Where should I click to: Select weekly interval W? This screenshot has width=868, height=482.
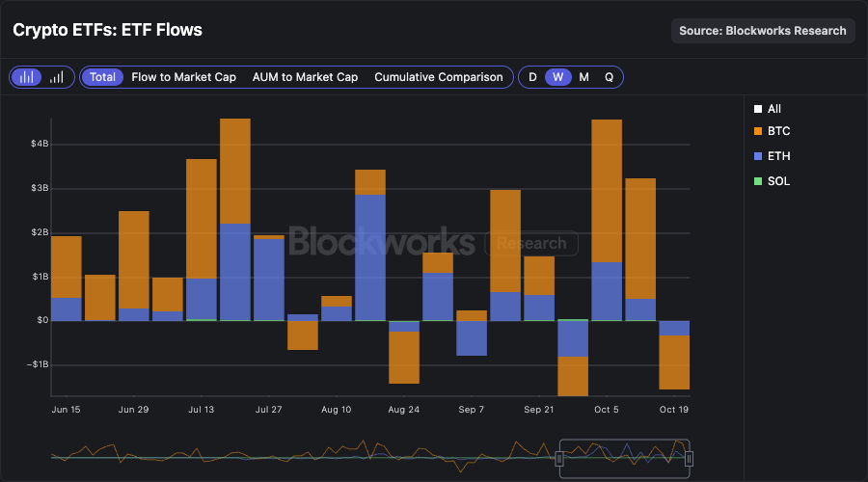(x=558, y=77)
